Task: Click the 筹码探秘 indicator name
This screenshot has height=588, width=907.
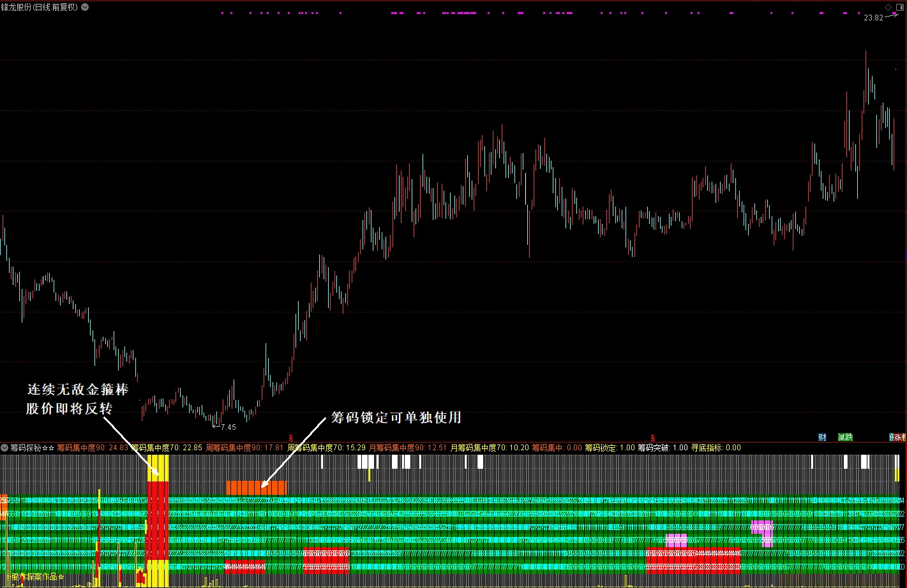Action: [26, 448]
